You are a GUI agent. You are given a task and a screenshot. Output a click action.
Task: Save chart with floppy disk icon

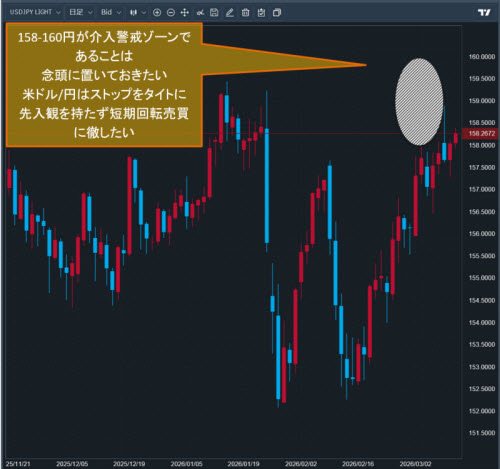(214, 13)
